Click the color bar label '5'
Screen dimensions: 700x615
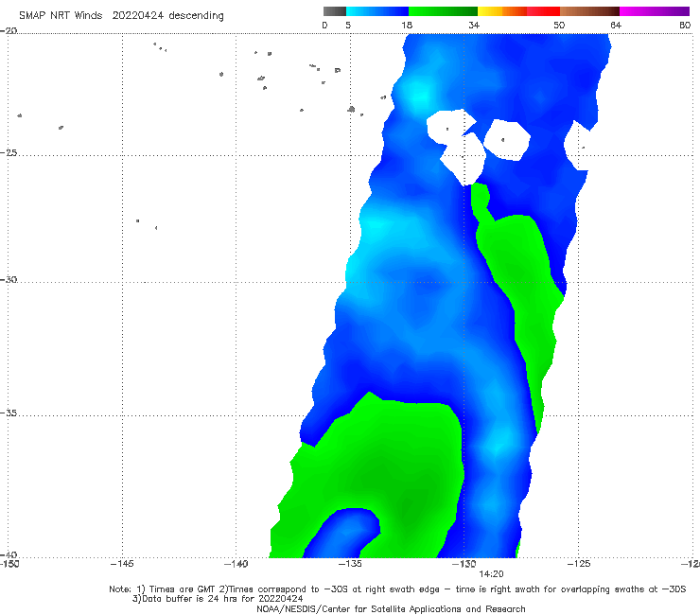pyautogui.click(x=348, y=25)
